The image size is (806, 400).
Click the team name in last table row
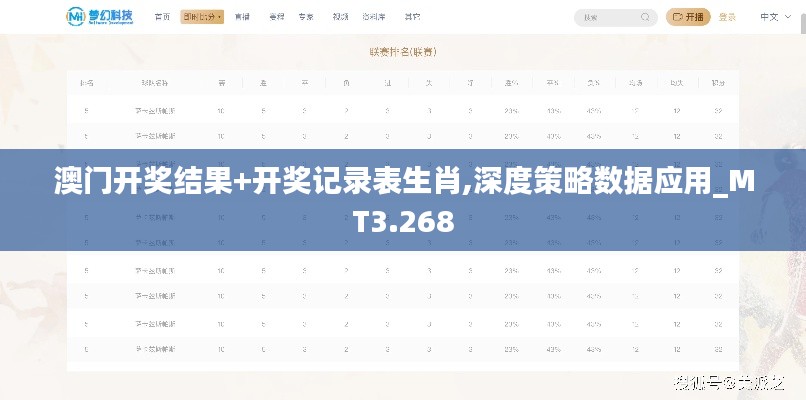(x=154, y=349)
